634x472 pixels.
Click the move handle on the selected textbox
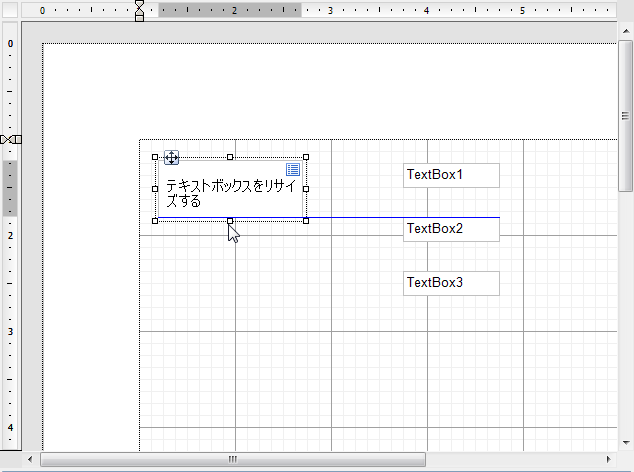[x=171, y=157]
